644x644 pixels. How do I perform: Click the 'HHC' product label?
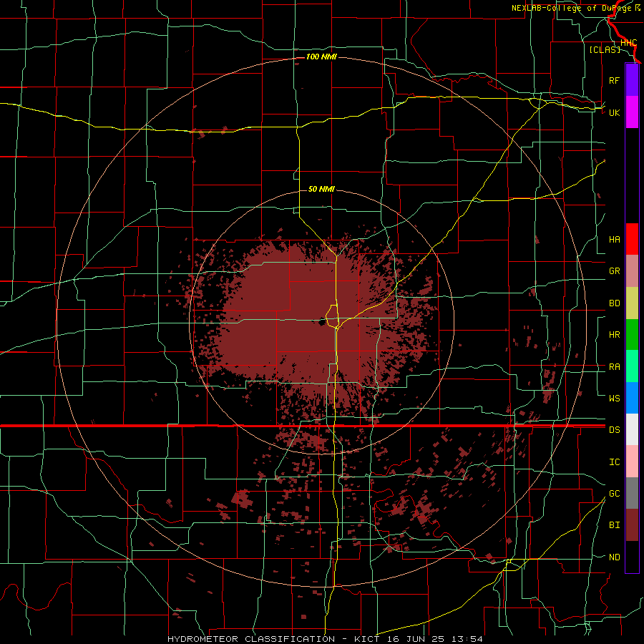tap(629, 43)
